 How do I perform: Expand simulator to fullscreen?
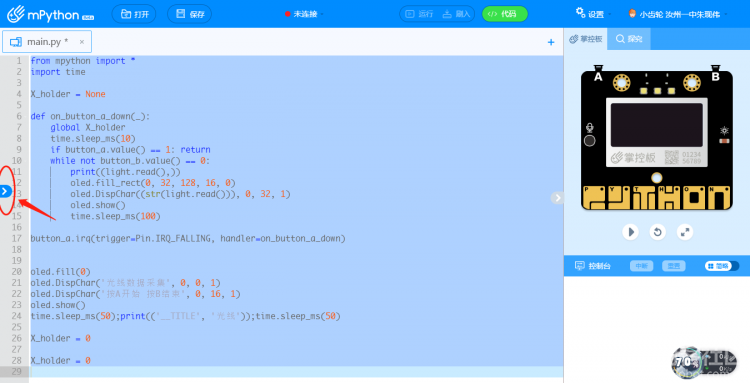pyautogui.click(x=685, y=232)
